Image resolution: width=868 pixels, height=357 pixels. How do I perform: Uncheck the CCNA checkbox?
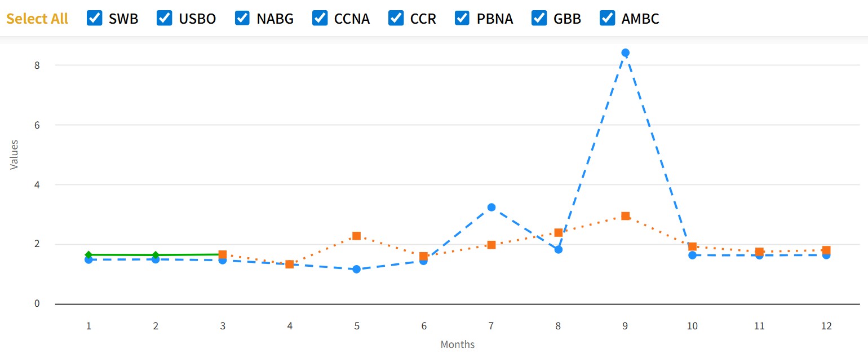point(320,19)
